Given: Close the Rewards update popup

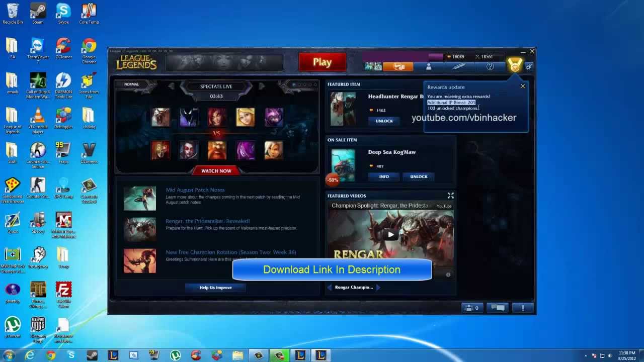Looking at the screenshot, I should 523,86.
